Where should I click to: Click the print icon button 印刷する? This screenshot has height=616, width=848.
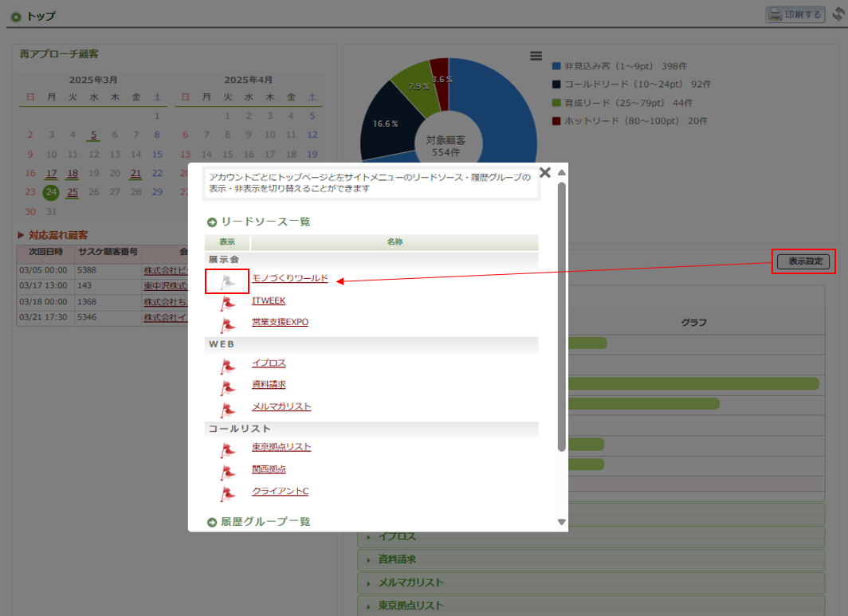click(x=795, y=14)
